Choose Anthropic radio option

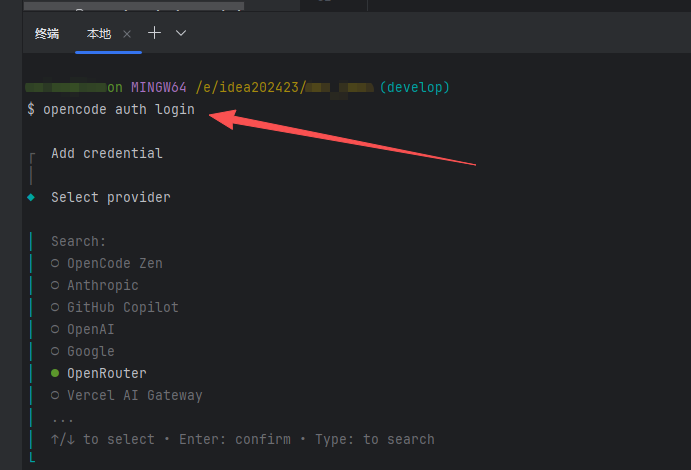coord(102,285)
